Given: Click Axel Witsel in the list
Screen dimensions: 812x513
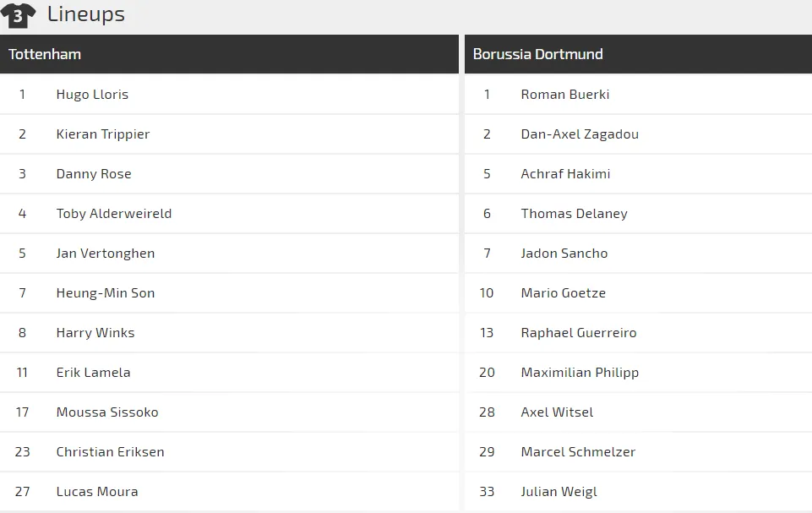Looking at the screenshot, I should point(557,412).
